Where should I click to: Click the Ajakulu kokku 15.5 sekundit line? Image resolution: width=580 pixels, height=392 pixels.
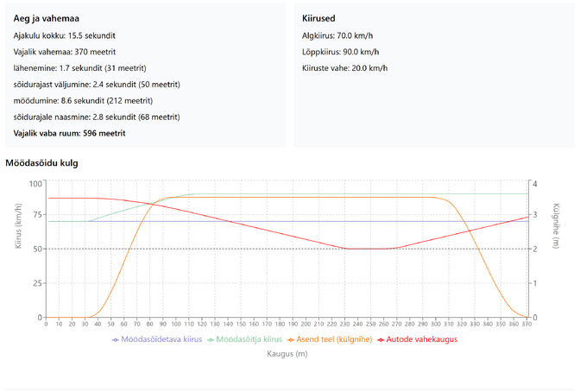pos(65,36)
